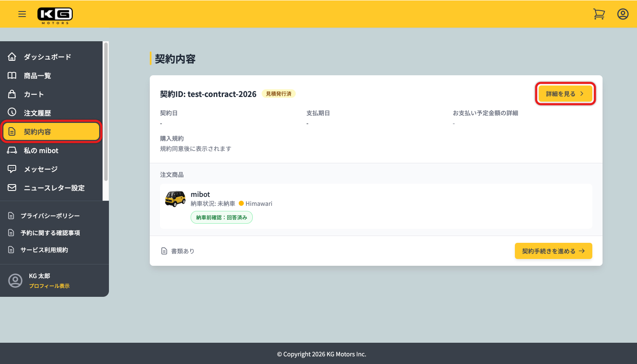Select the speech bubble icon for メッセージ
The height and width of the screenshot is (364, 637).
pos(11,168)
